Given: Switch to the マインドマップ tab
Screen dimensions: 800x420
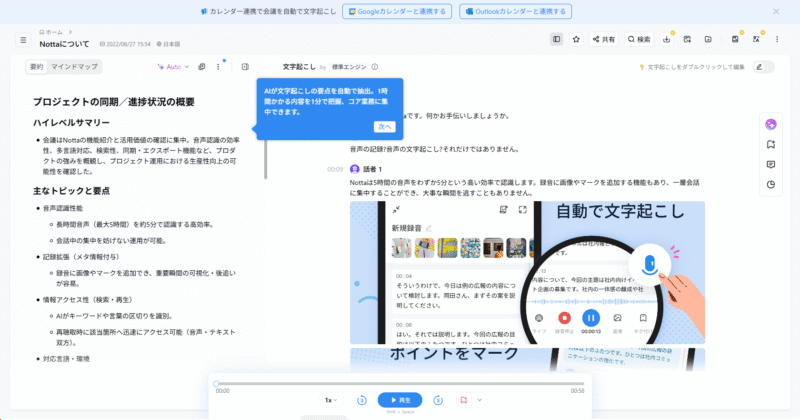Looking at the screenshot, I should click(x=75, y=67).
